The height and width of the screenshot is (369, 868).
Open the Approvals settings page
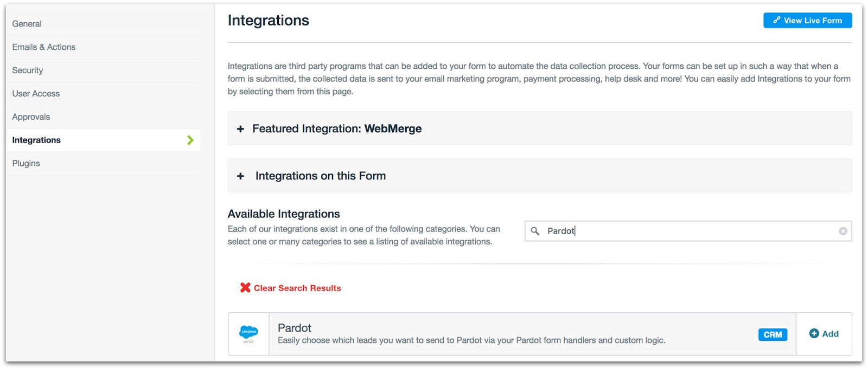point(31,116)
